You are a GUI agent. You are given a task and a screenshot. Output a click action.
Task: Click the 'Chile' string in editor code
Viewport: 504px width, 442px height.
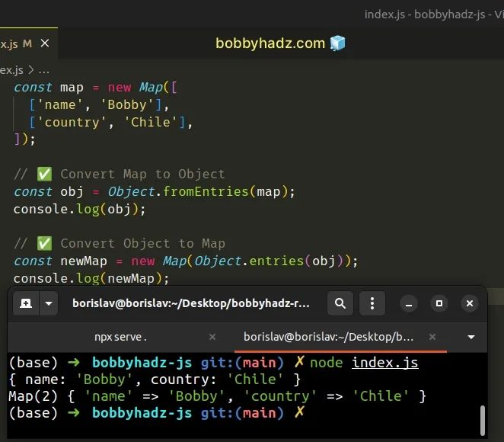[x=151, y=122]
